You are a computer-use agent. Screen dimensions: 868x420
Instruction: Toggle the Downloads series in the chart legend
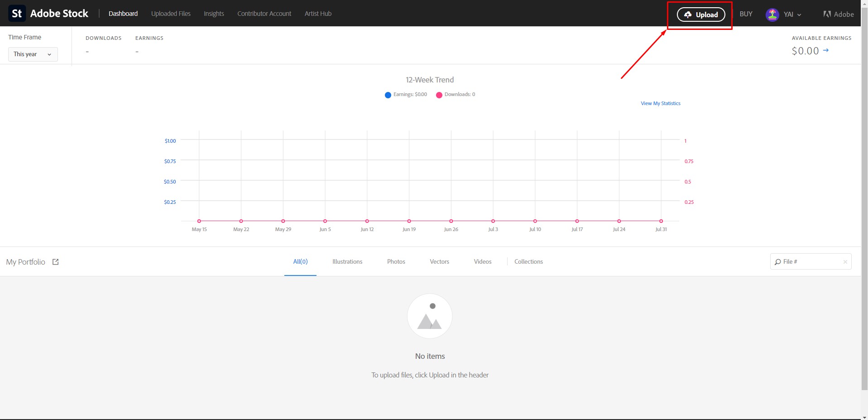[456, 95]
